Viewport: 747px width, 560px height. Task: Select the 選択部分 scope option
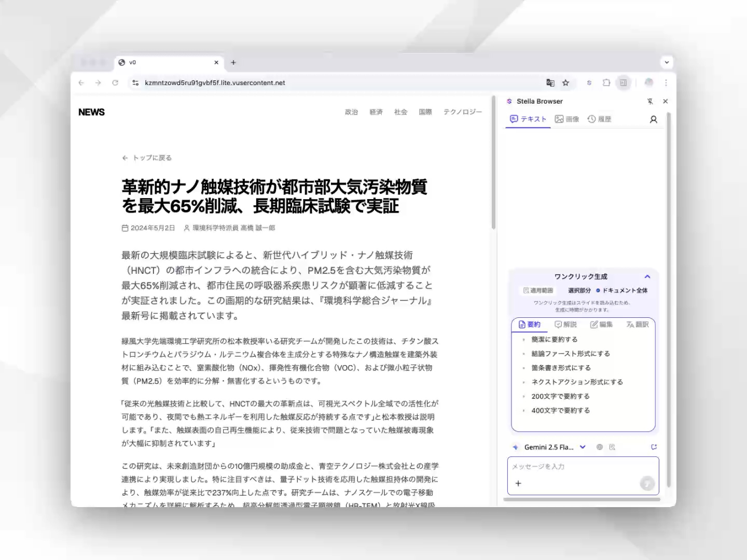579,290
